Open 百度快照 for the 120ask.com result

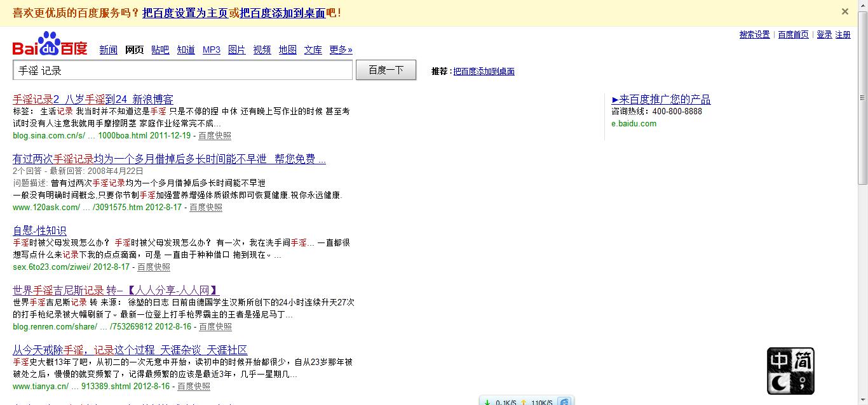(x=206, y=208)
